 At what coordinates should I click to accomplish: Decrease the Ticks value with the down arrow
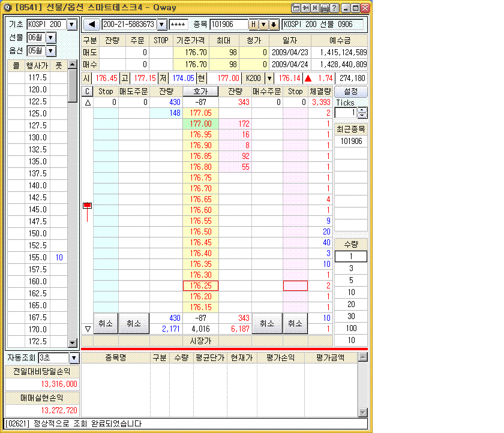pos(362,115)
